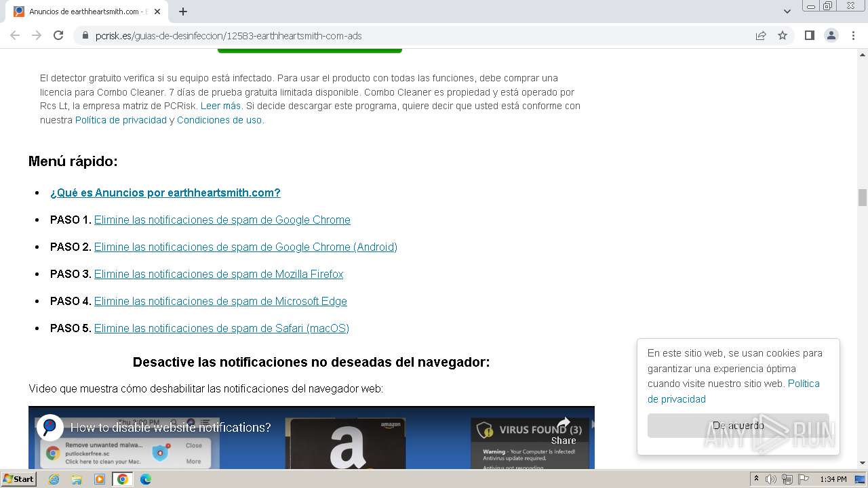Click the browser forward arrow
Screen dimensions: 868x488
37,35
